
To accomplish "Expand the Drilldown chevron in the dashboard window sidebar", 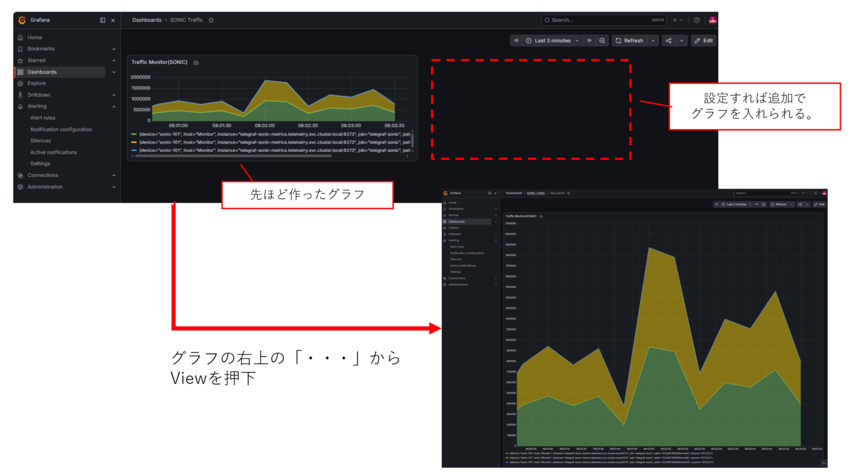I will [114, 95].
